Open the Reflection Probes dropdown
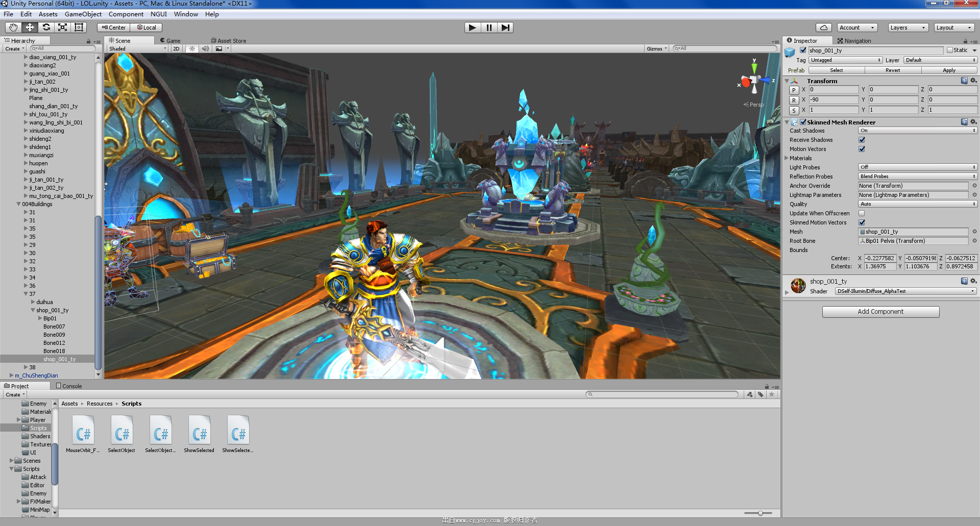The width and height of the screenshot is (980, 526). [917, 177]
